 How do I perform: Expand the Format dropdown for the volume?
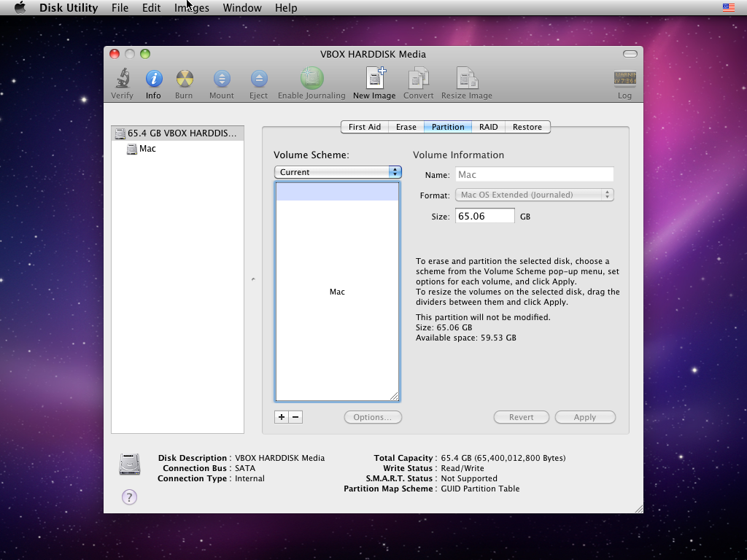[534, 195]
